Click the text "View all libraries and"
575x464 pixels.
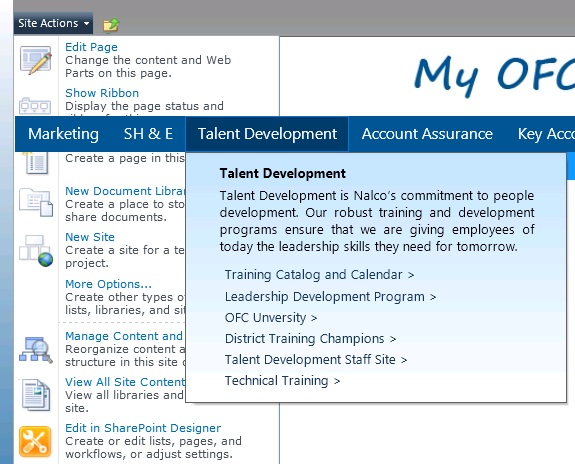(124, 395)
